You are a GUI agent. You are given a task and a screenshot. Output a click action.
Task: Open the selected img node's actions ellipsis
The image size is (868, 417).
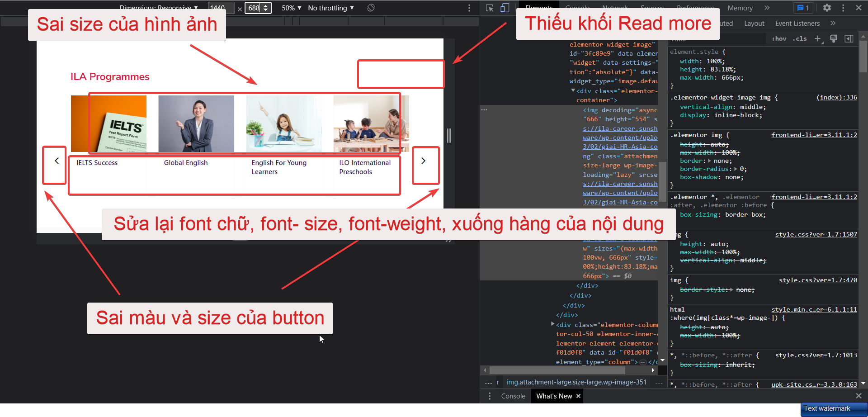484,110
